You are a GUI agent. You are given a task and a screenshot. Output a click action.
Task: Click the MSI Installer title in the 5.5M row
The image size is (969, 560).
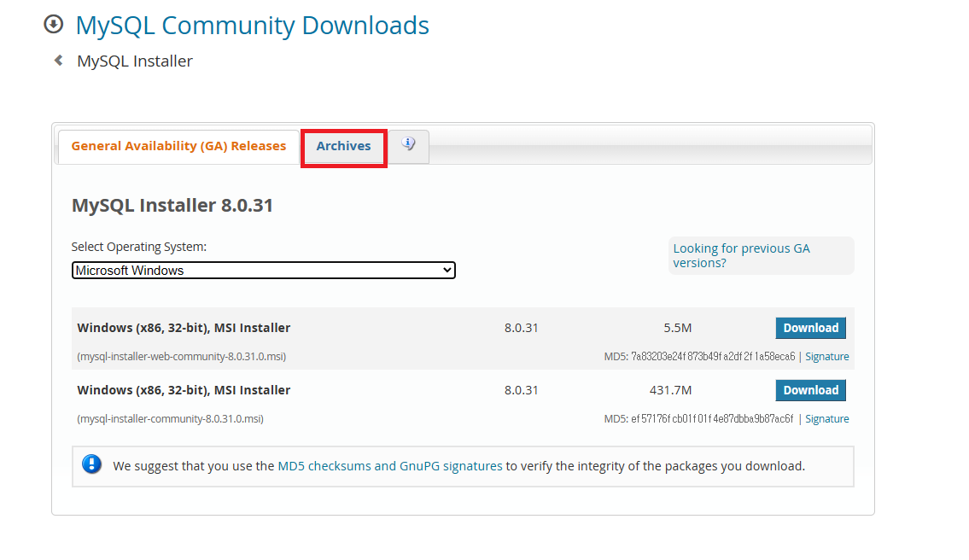click(x=184, y=328)
